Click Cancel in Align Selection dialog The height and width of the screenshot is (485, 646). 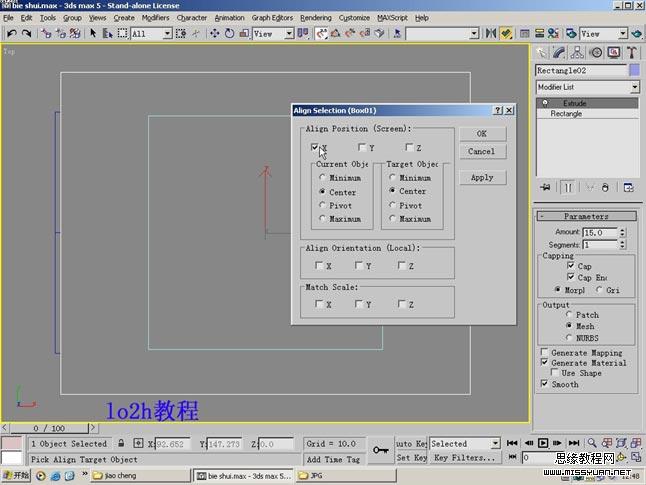482,151
